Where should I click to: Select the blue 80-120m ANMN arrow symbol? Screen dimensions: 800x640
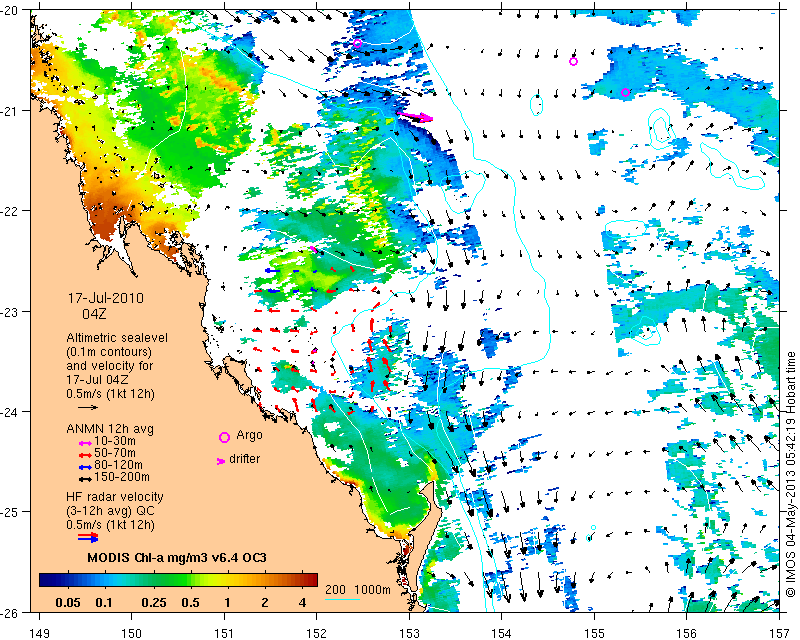pyautogui.click(x=85, y=466)
